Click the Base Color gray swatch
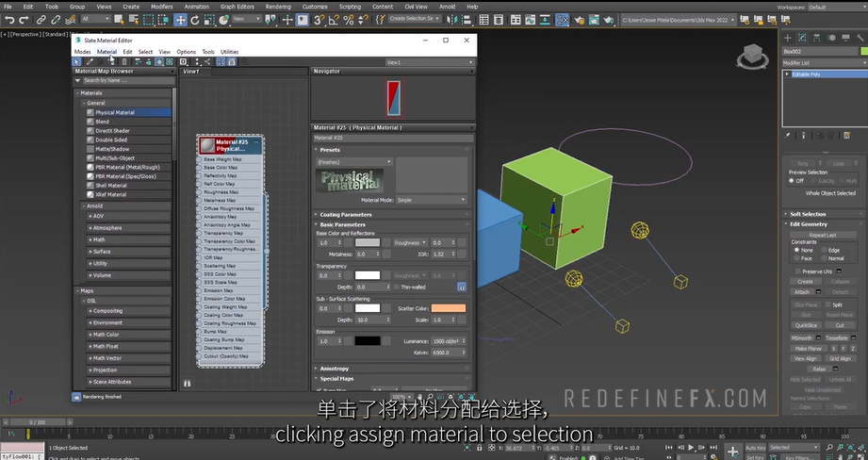 [x=368, y=242]
